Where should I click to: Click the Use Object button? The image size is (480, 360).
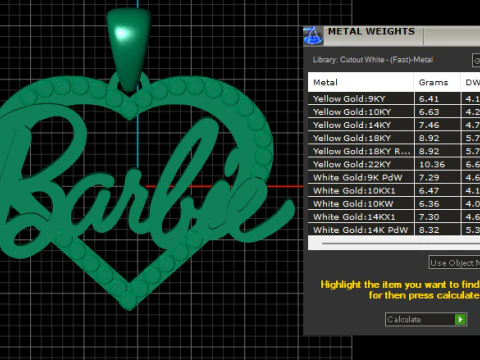coord(454,263)
